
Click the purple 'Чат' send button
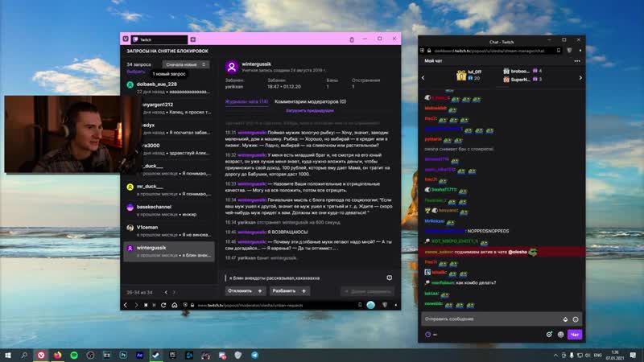point(575,335)
